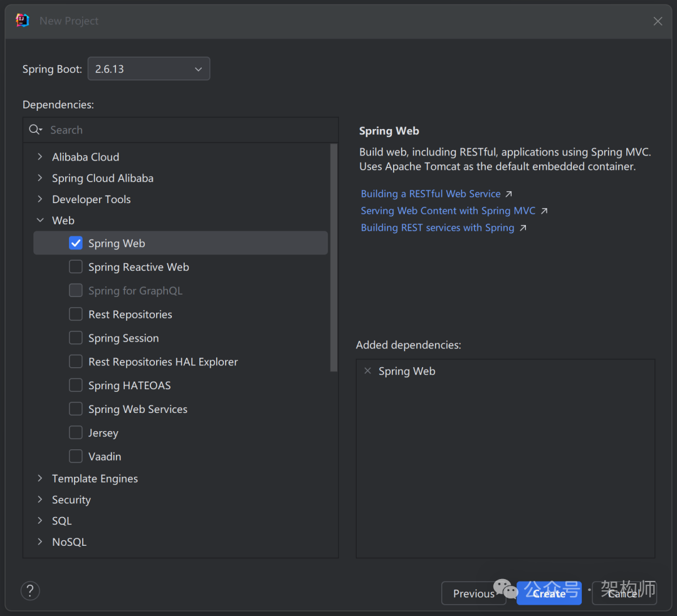This screenshot has width=677, height=616.
Task: Tick the Vaadin checkbox
Action: [76, 456]
